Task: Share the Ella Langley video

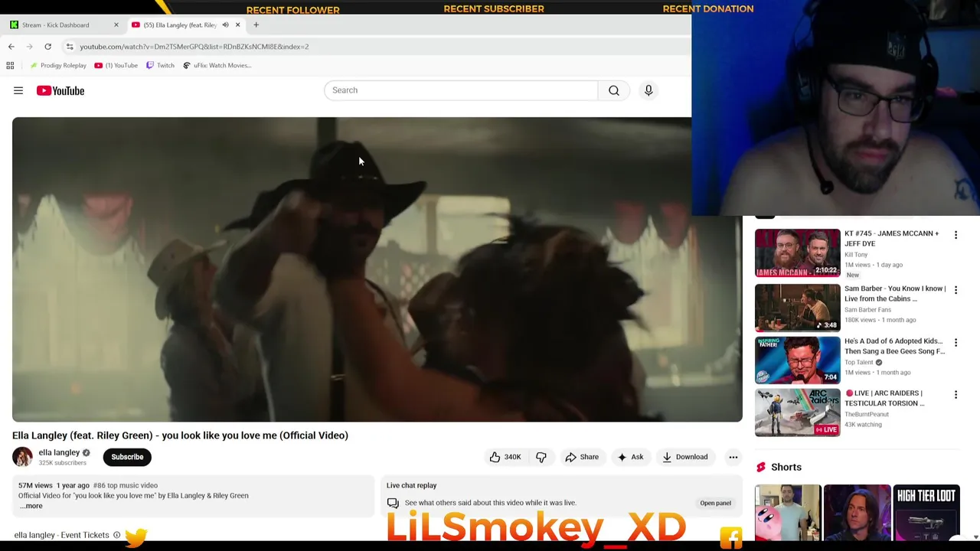Action: click(x=582, y=457)
